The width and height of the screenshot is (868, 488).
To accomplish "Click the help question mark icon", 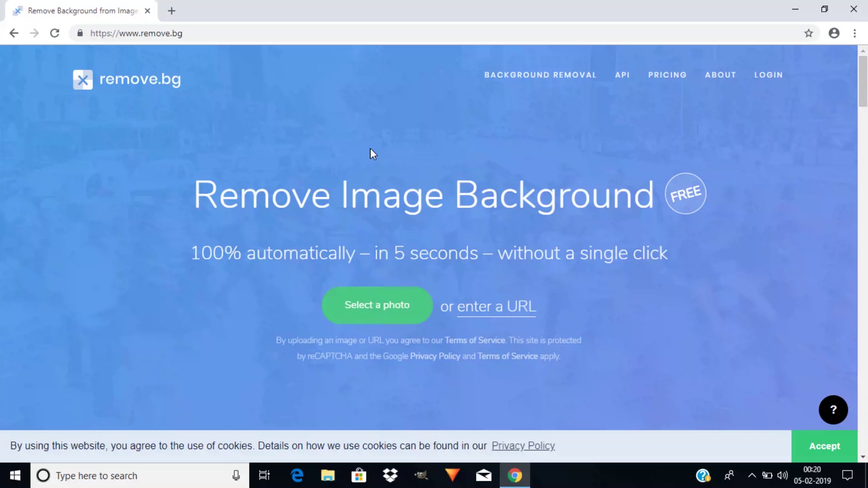I will click(x=834, y=409).
